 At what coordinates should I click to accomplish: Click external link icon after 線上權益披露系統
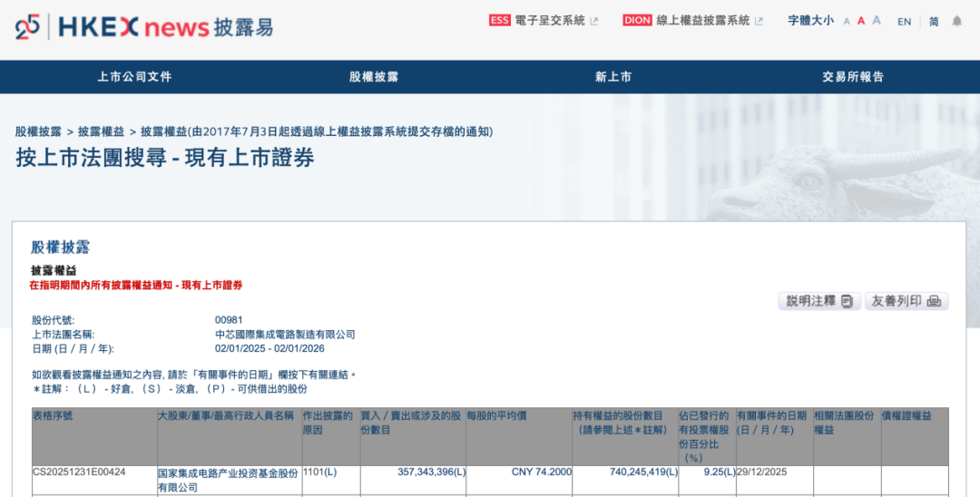click(x=759, y=21)
